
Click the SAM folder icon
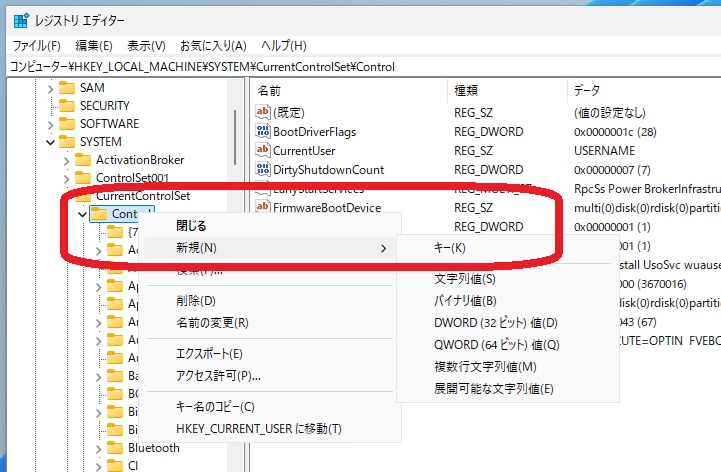[x=67, y=87]
